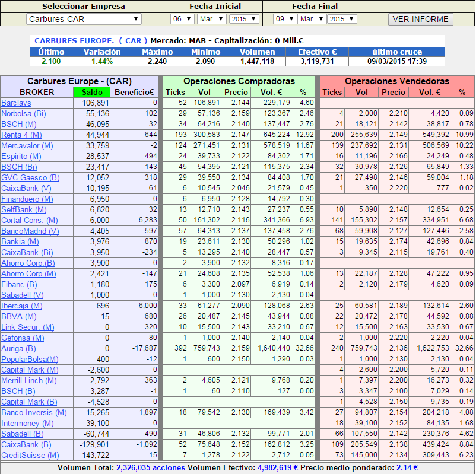The image size is (476, 474).
Task: Open the CARBURES EUROPE (CAR) link
Action: [x=91, y=40]
